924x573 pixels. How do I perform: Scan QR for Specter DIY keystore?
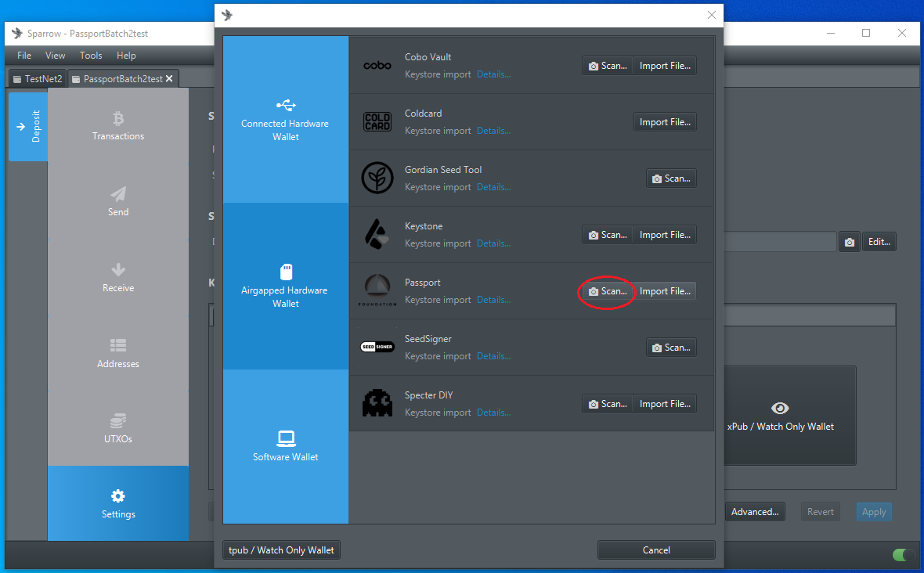[608, 404]
